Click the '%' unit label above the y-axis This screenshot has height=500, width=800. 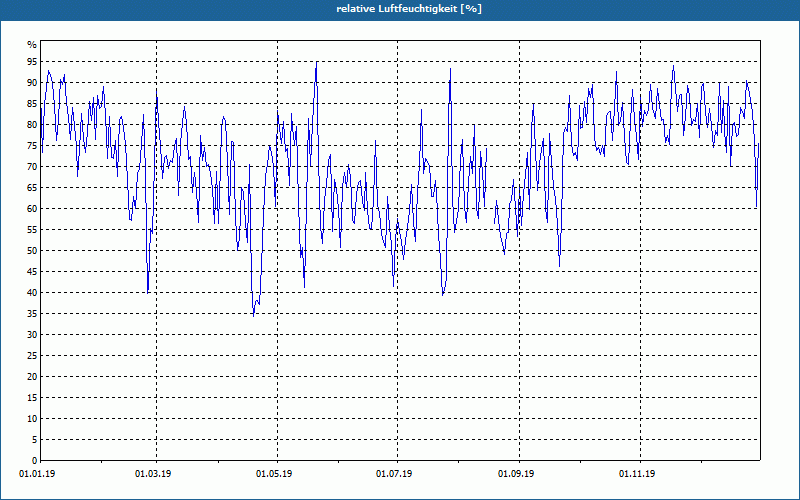coord(32,45)
